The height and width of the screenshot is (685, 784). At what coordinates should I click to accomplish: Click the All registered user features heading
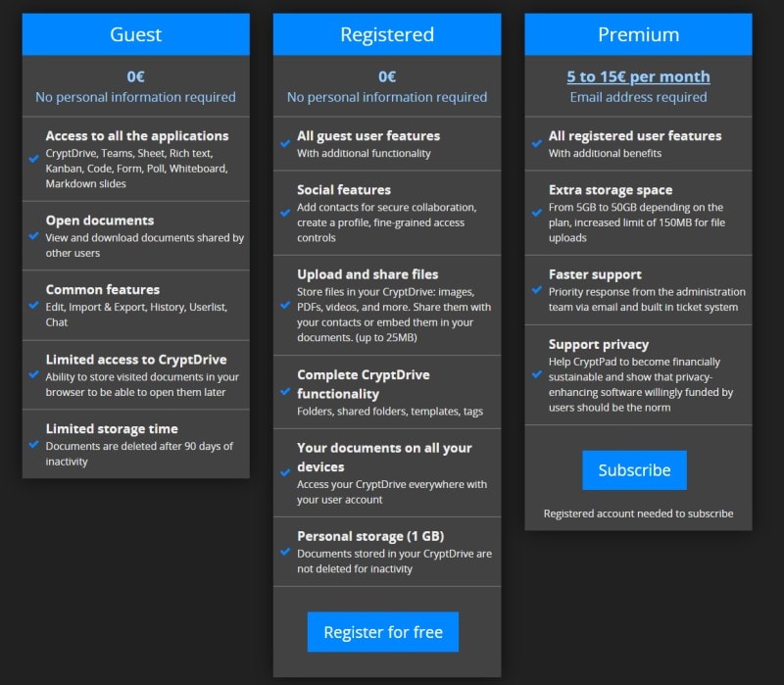pyautogui.click(x=635, y=136)
